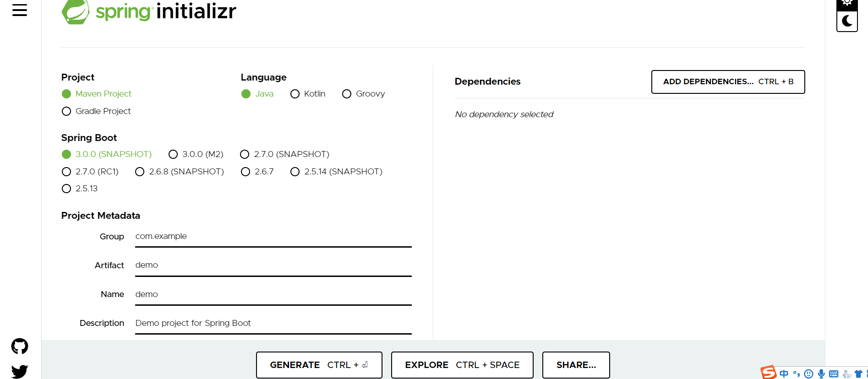Viewport: 868px width, 379px height.
Task: Switch to light theme with sun icon
Action: click(847, 4)
